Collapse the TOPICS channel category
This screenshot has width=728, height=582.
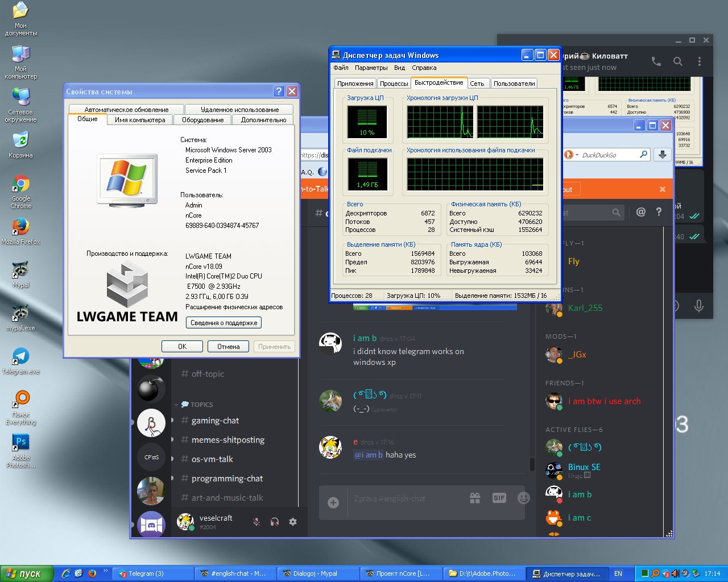pyautogui.click(x=193, y=405)
